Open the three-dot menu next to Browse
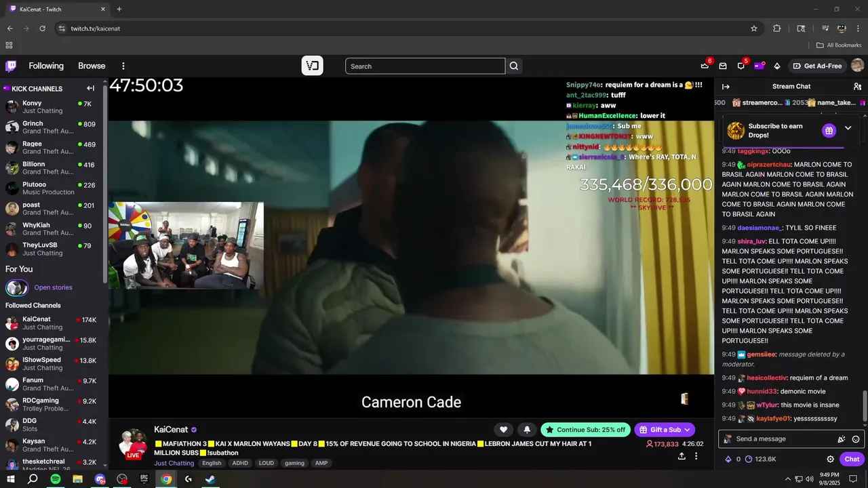 point(123,66)
